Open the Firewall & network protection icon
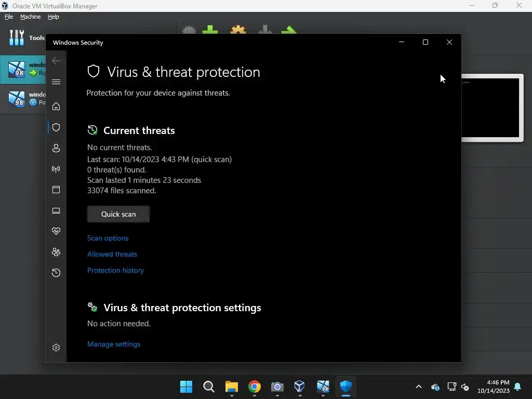 coord(56,169)
